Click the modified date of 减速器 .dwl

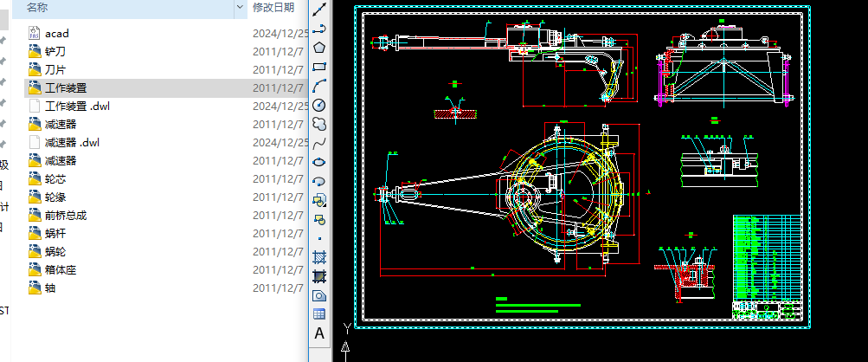pos(280,143)
